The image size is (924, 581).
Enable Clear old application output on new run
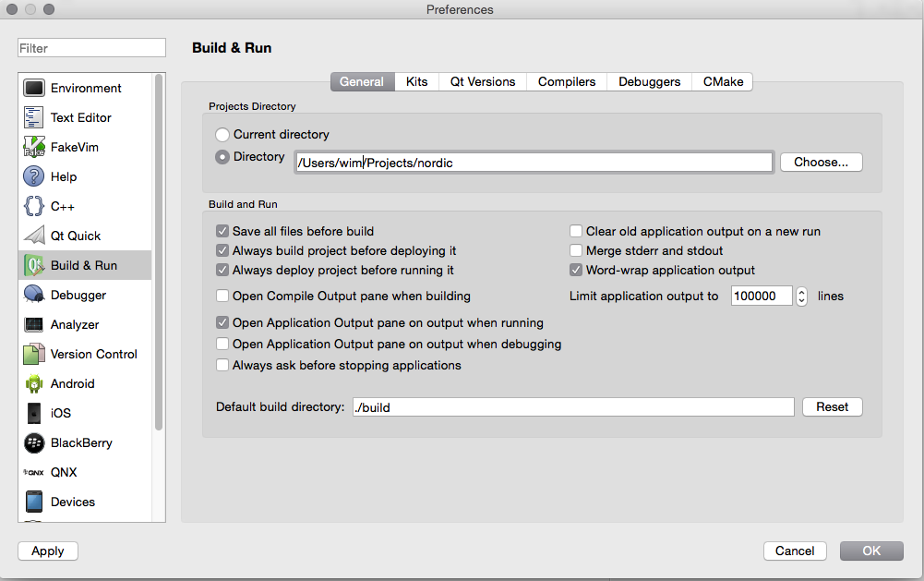tap(576, 231)
